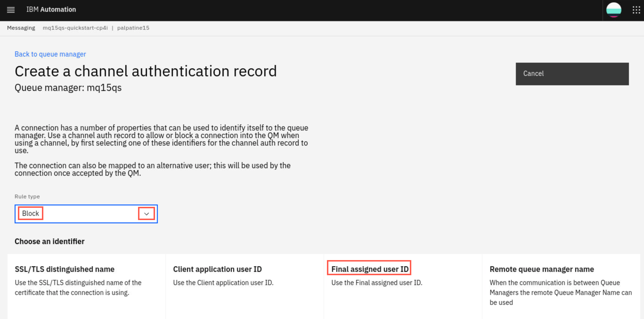Select the mq15qs-quickstart-cp4i breadcrumb
Viewport: 644px width, 319px height.
pyautogui.click(x=75, y=28)
